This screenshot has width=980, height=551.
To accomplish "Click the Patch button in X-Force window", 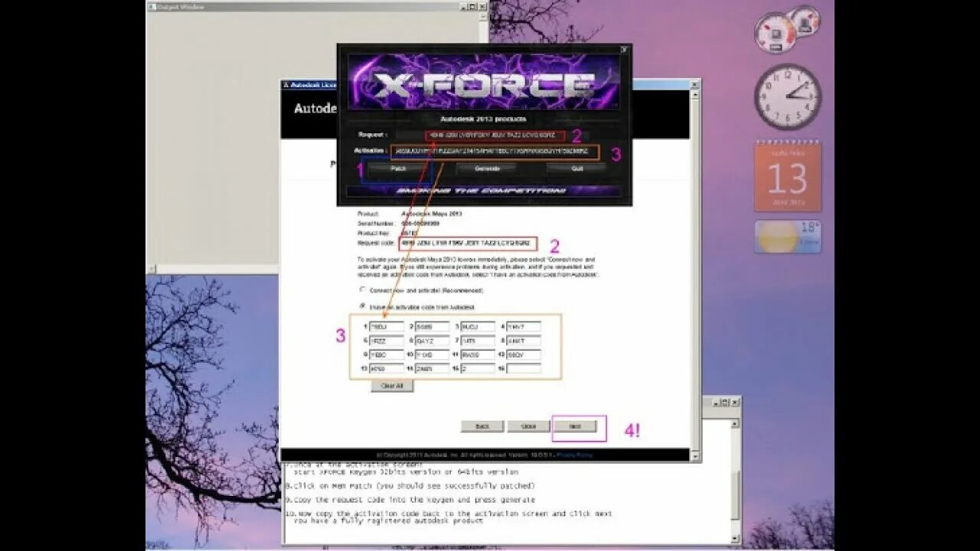I will pyautogui.click(x=398, y=168).
